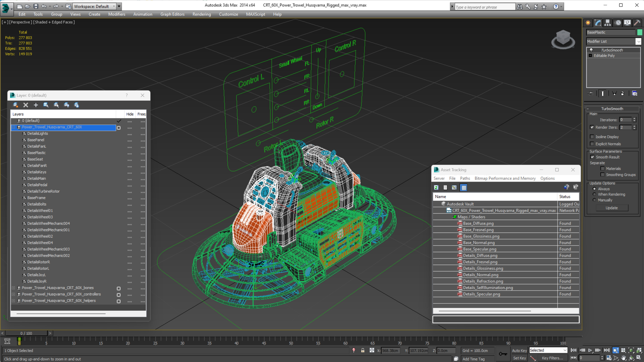Open Bitmap Performance and Memory menu
The height and width of the screenshot is (362, 644).
click(x=505, y=178)
